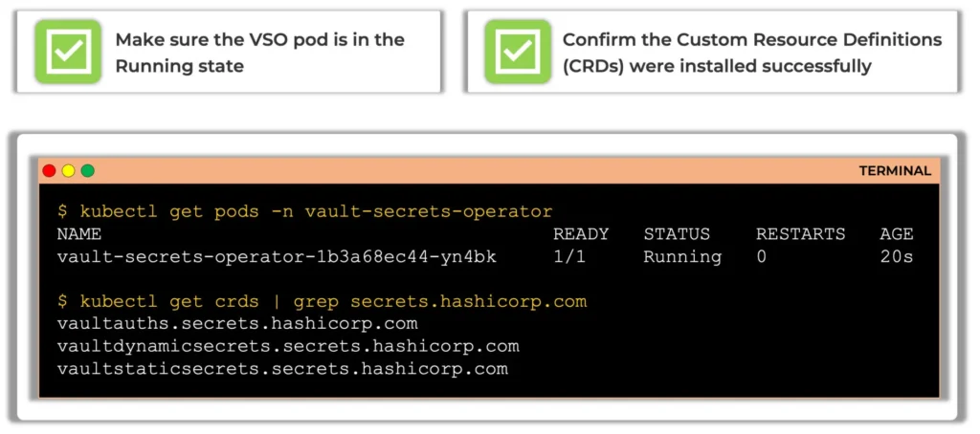Select the vaultstaticsecrets.secrets.hashicorp.com line
This screenshot has height=434, width=980.
[282, 369]
